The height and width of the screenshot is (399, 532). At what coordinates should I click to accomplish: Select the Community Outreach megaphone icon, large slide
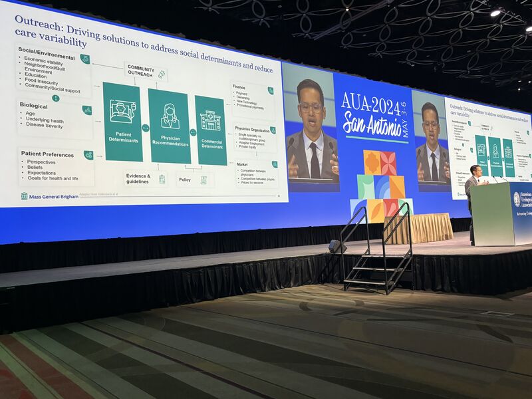pyautogui.click(x=162, y=74)
